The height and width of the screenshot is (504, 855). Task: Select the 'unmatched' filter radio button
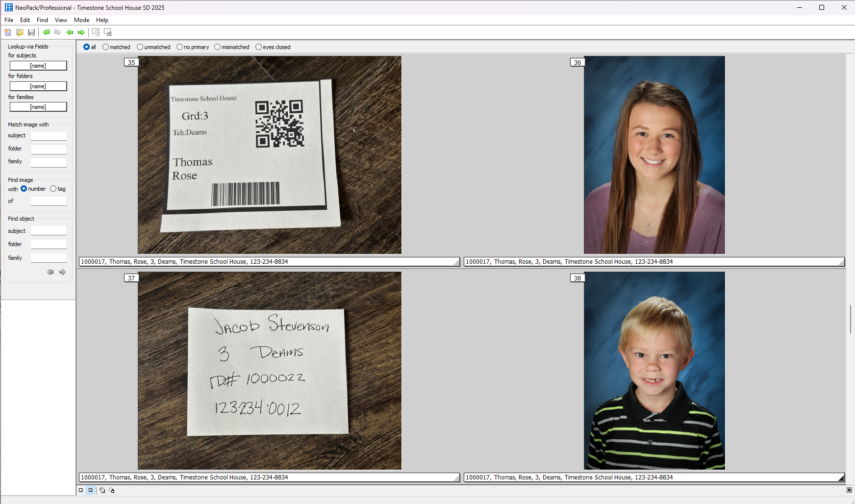click(x=140, y=47)
